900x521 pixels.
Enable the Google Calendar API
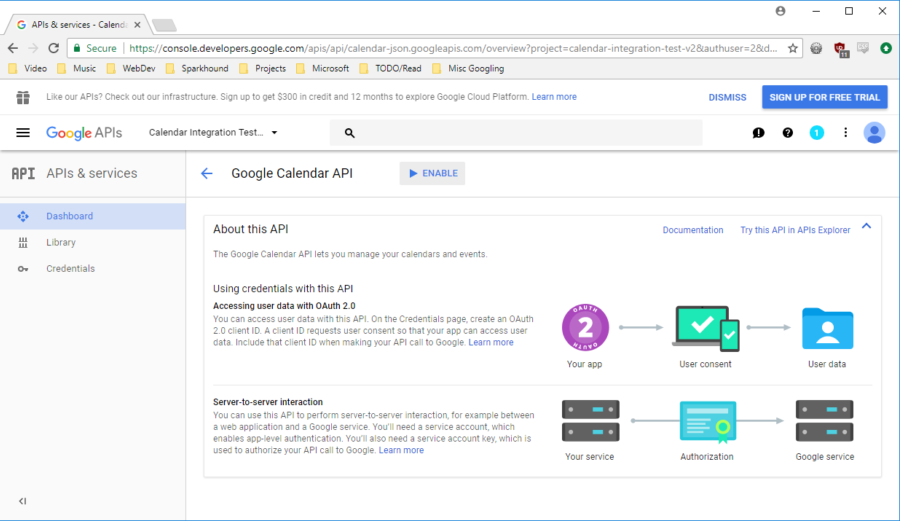point(432,173)
